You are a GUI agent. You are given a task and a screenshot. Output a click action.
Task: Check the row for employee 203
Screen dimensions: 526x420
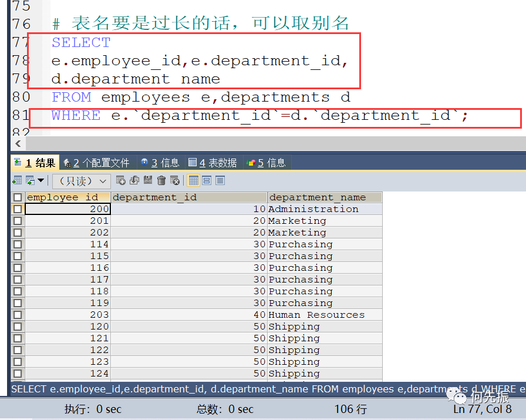[x=18, y=315]
